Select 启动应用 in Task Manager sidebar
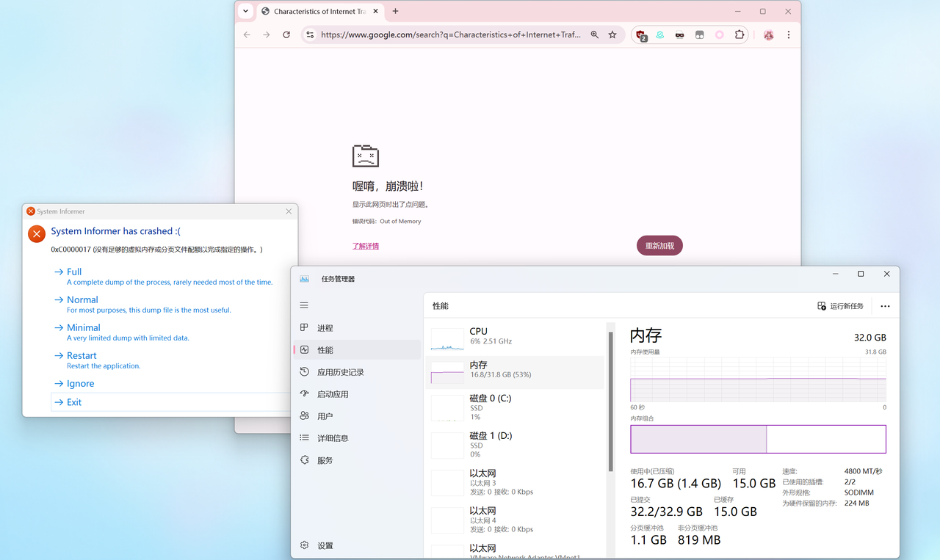The width and height of the screenshot is (940, 560). click(x=333, y=394)
